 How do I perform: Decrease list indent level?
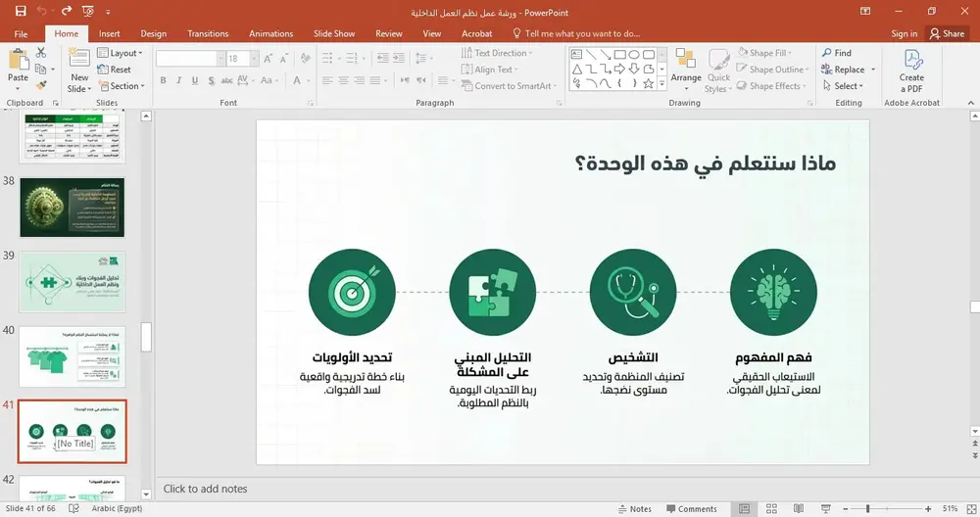[x=382, y=58]
